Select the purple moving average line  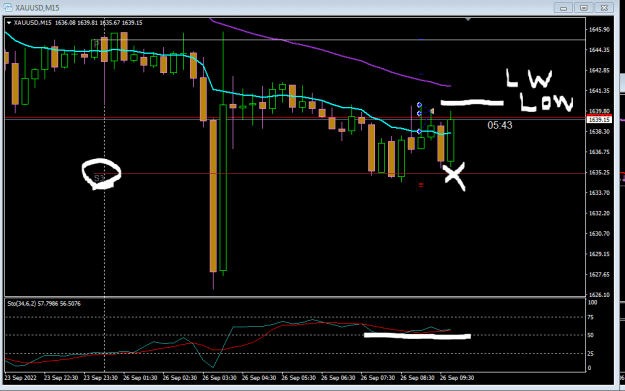tap(331, 53)
